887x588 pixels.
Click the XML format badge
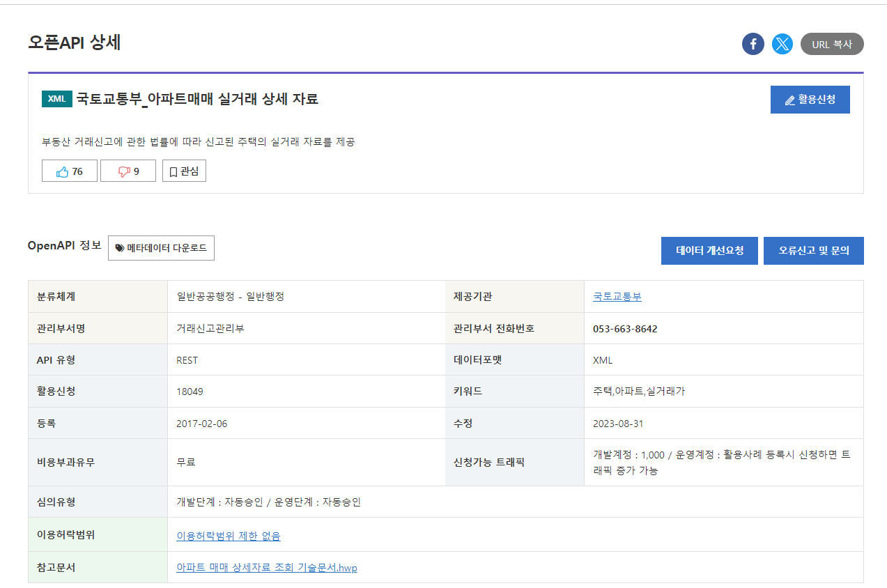pyautogui.click(x=56, y=99)
